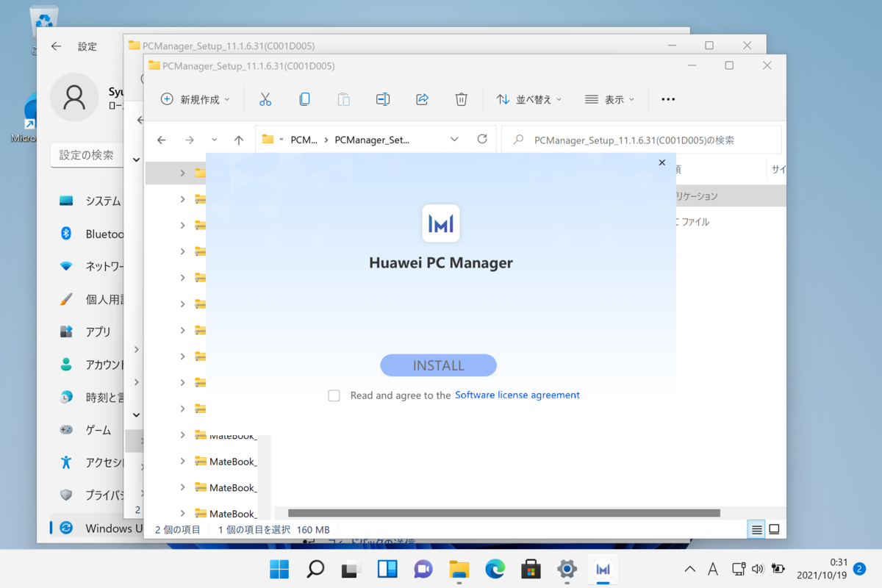Click '160 MB' in the status bar
The width and height of the screenshot is (882, 588).
tap(313, 529)
